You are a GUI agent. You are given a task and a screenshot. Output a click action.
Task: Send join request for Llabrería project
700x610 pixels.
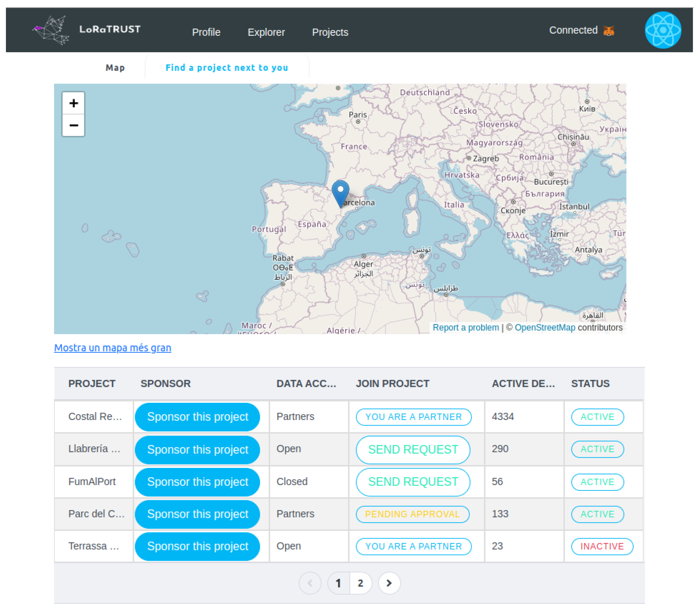tap(413, 449)
